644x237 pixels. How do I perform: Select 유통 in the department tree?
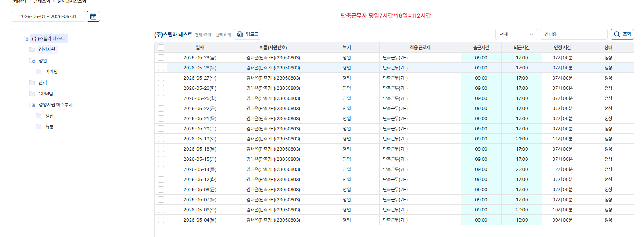50,127
